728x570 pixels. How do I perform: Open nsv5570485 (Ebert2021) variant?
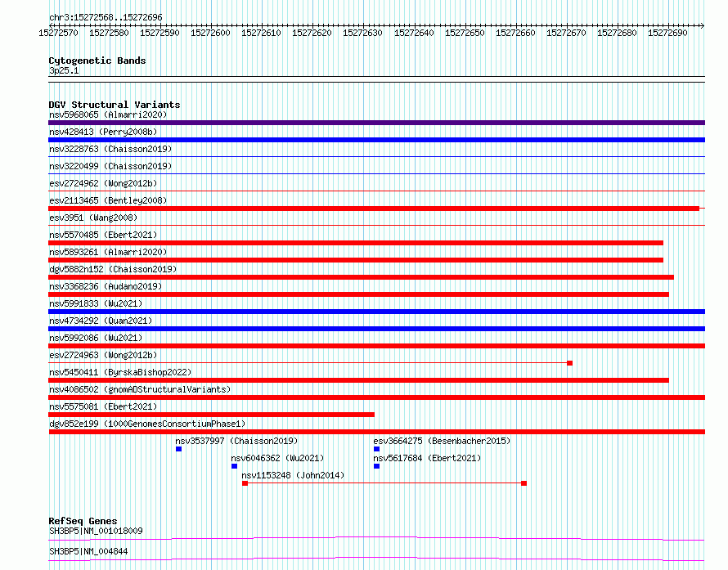pyautogui.click(x=103, y=235)
